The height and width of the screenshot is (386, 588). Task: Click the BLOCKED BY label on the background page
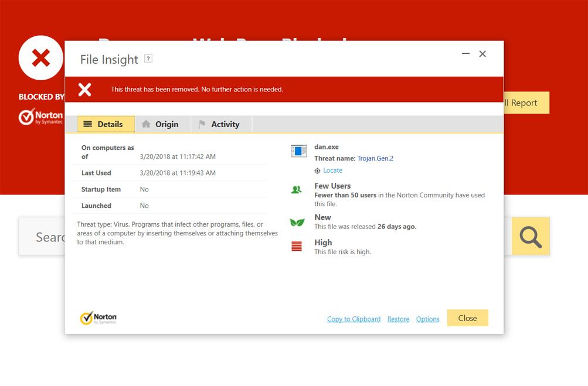(41, 97)
